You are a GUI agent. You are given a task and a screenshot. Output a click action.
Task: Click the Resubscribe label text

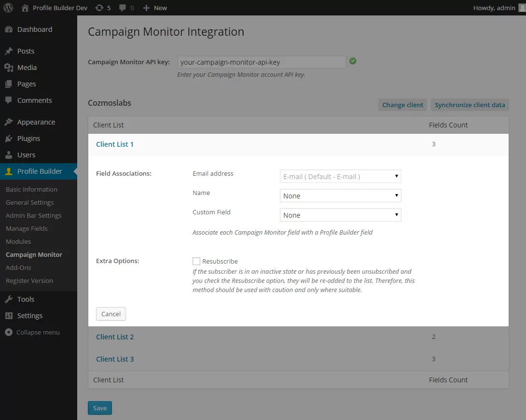click(220, 261)
